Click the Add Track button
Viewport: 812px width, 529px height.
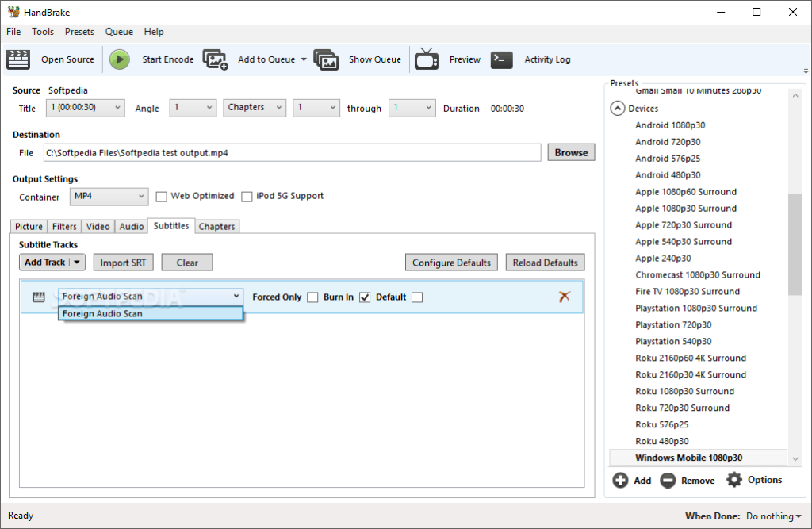click(45, 263)
